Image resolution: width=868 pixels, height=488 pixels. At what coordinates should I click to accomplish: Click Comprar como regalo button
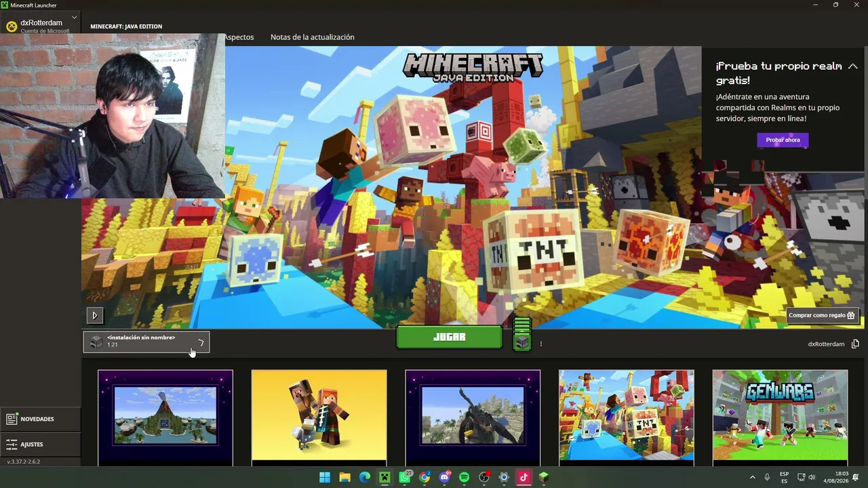(822, 315)
